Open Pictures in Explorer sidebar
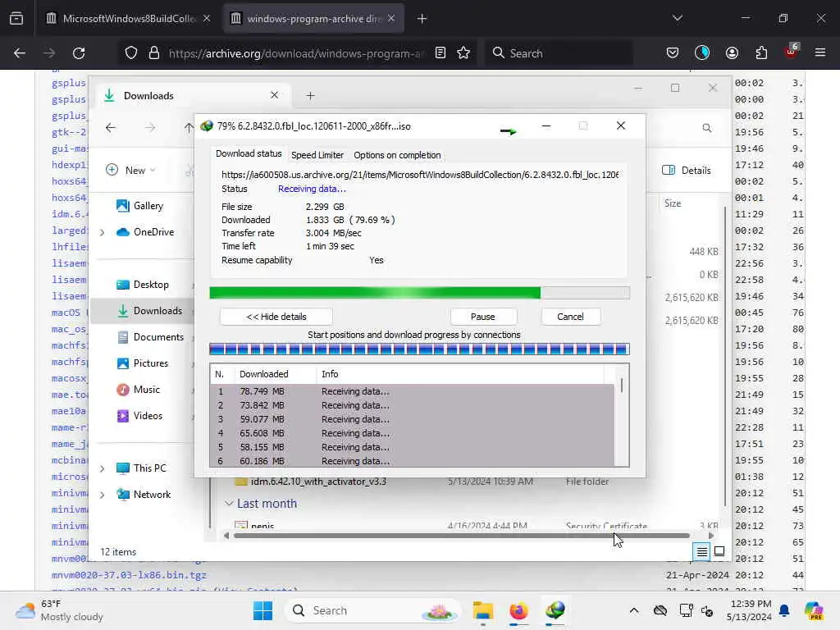This screenshot has width=840, height=630. 142,363
